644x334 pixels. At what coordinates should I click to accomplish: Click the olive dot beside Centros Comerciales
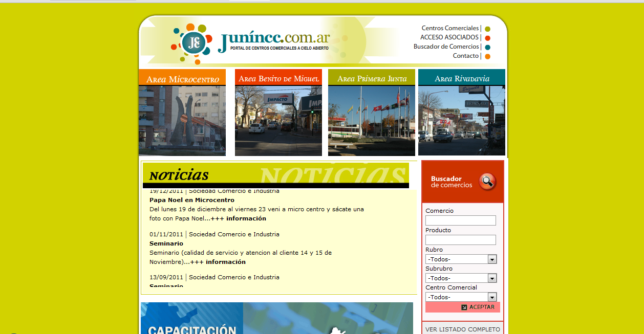(x=487, y=29)
